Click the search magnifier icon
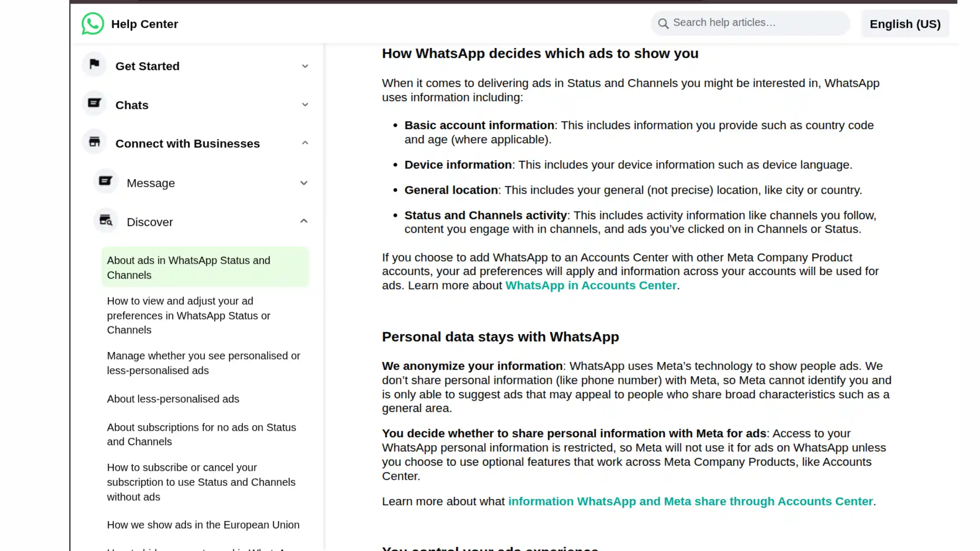Image resolution: width=980 pixels, height=551 pixels. click(x=663, y=24)
